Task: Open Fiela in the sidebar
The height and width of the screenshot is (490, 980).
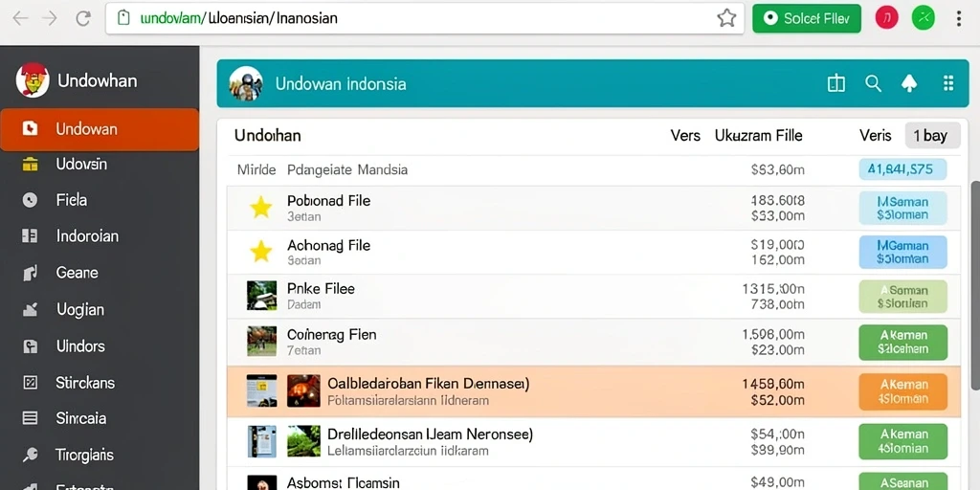Action: 71,200
